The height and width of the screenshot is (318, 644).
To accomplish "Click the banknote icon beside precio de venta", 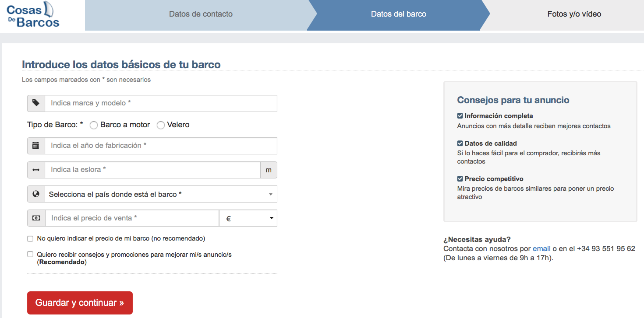I will tap(36, 218).
